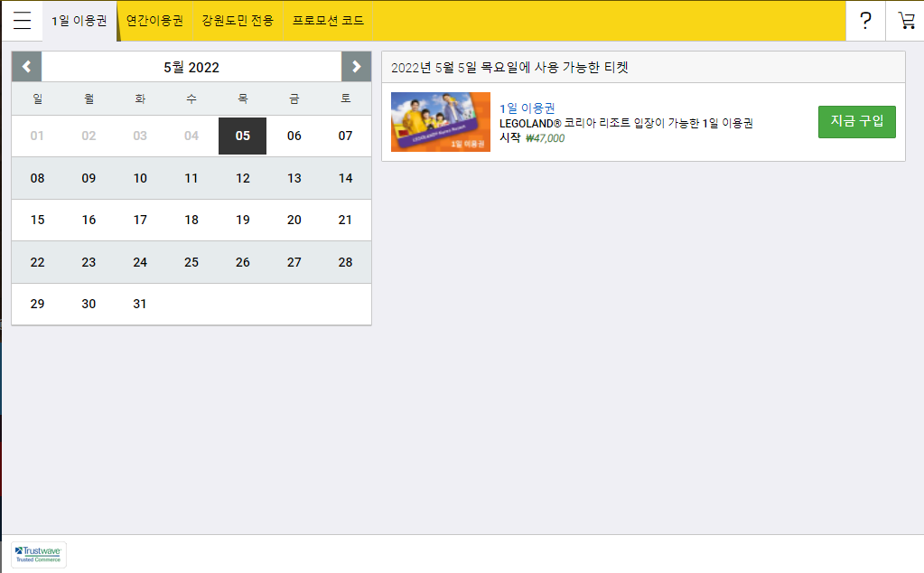
Task: Select date 16 on the calendar
Action: (89, 220)
